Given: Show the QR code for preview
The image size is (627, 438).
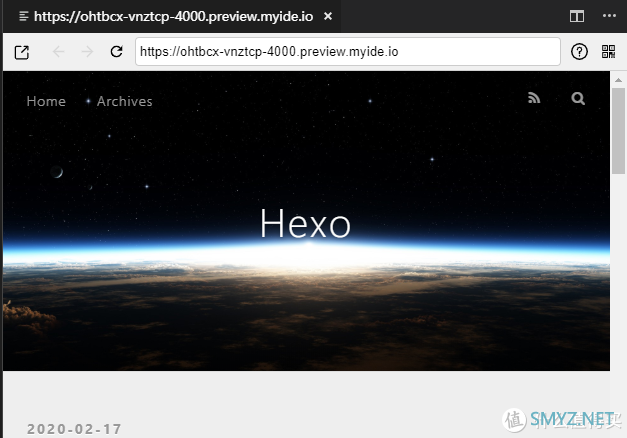Looking at the screenshot, I should click(x=608, y=52).
